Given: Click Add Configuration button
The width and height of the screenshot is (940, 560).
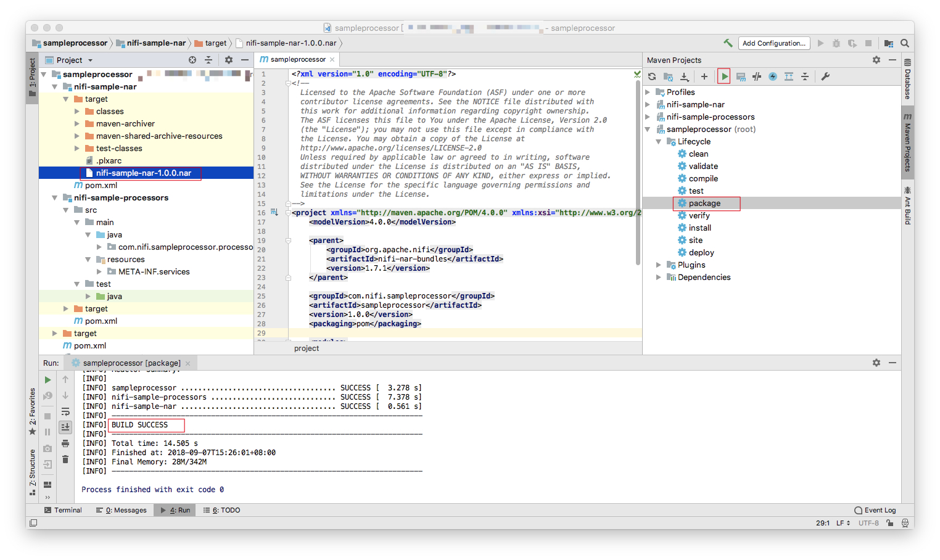Looking at the screenshot, I should pyautogui.click(x=774, y=43).
